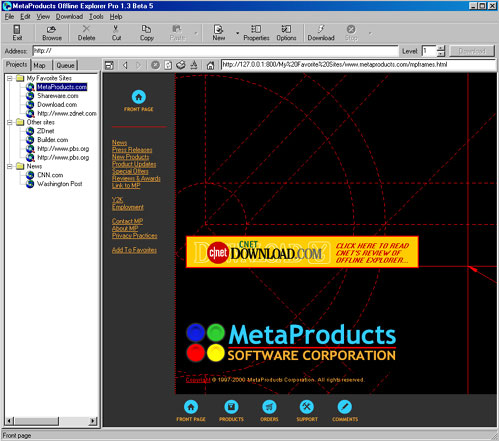This screenshot has height=441, width=499.
Task: Click the browser refresh page icon
Action: (168, 65)
